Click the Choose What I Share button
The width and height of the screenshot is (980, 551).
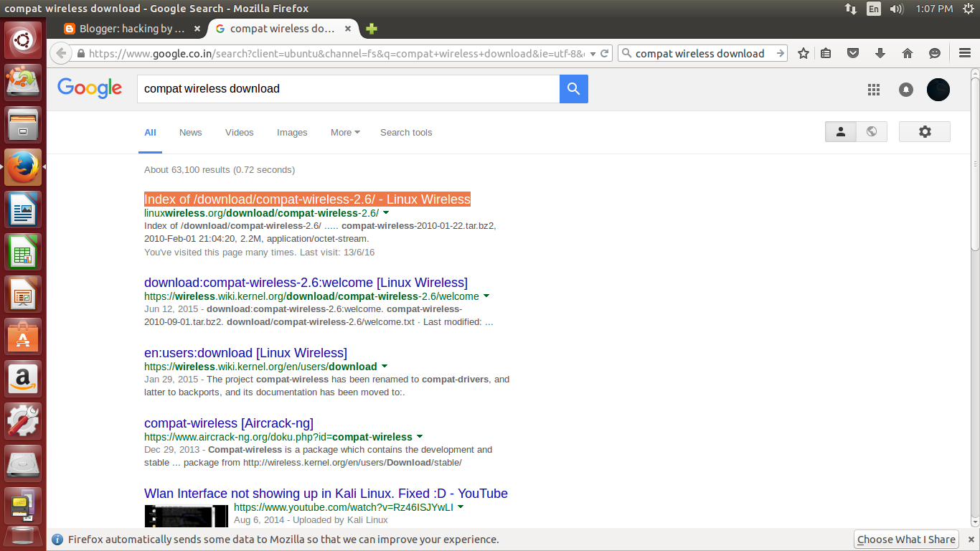coord(906,540)
